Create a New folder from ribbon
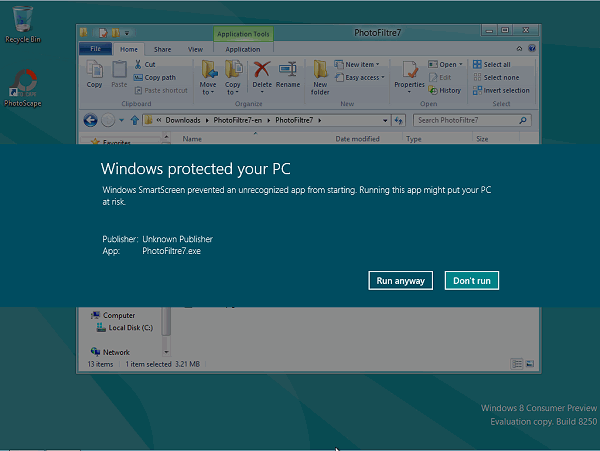Screen dimensions: 600x451 click(320, 78)
